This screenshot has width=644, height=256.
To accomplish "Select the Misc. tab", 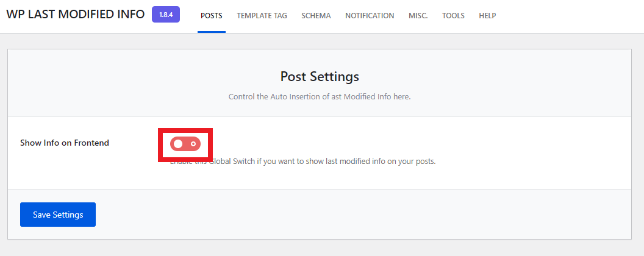I will 418,16.
